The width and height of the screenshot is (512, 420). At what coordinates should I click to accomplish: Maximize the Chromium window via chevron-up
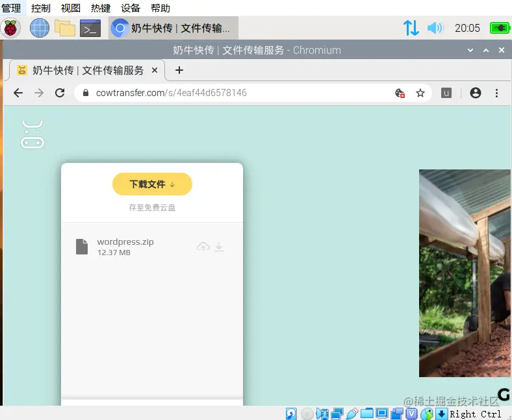(x=486, y=50)
